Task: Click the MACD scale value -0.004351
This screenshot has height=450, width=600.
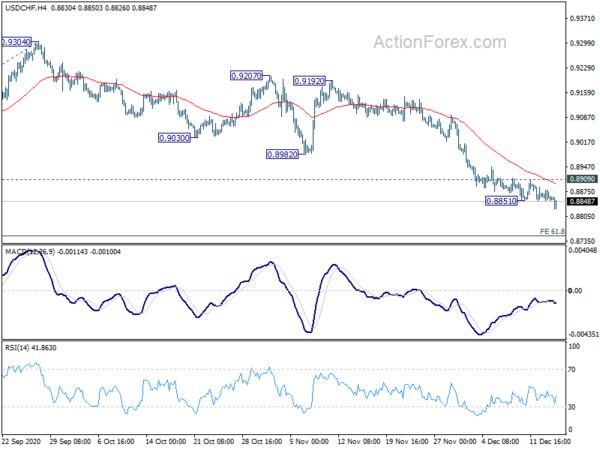Action: click(583, 334)
